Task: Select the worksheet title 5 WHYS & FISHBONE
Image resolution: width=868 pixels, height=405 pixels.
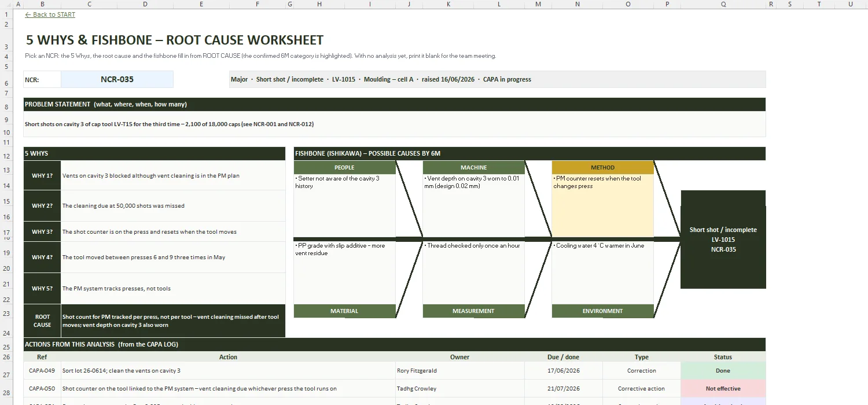Action: click(175, 40)
